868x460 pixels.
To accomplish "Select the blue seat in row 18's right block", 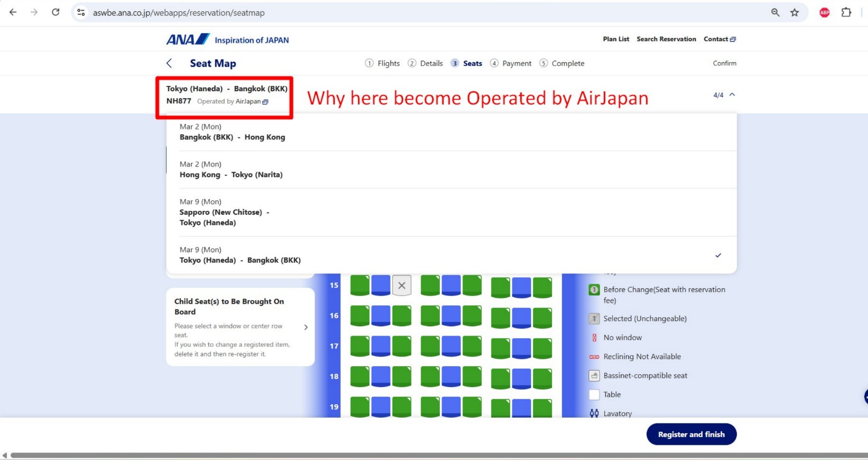I will click(522, 379).
